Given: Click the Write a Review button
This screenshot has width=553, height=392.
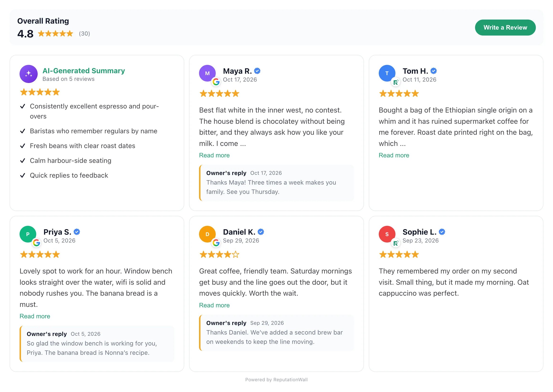Looking at the screenshot, I should coord(505,27).
